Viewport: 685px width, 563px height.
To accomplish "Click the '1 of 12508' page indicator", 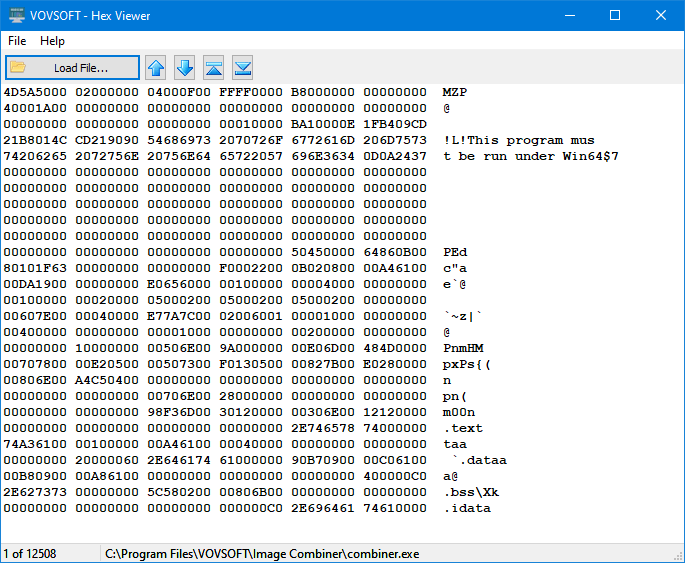I will pyautogui.click(x=30, y=554).
